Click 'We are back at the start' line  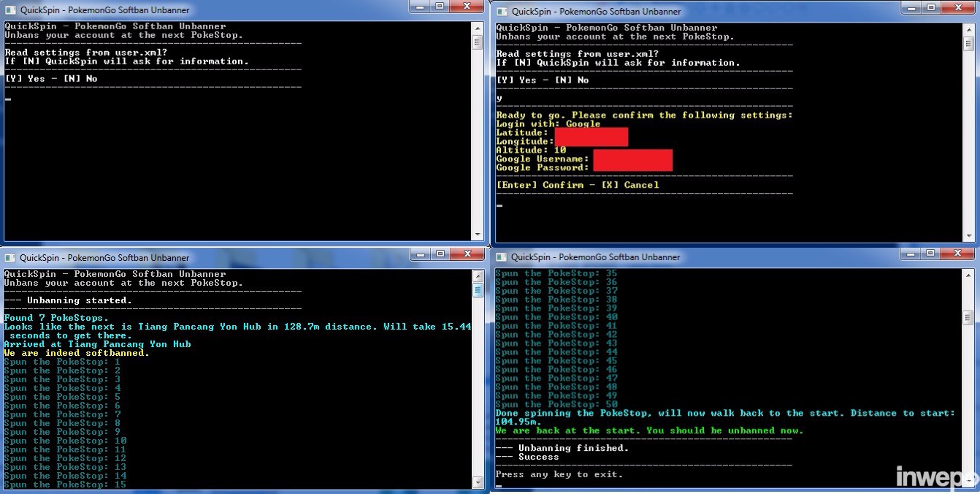650,431
